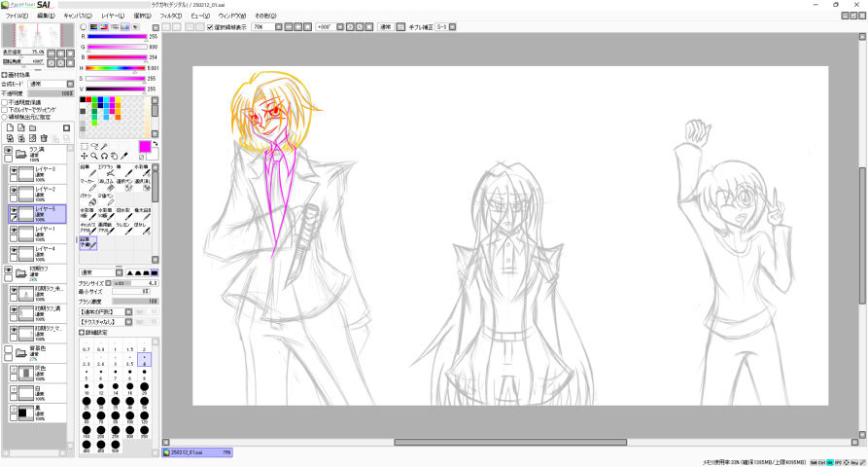
Task: Select the rectangular selection tool
Action: (85, 147)
